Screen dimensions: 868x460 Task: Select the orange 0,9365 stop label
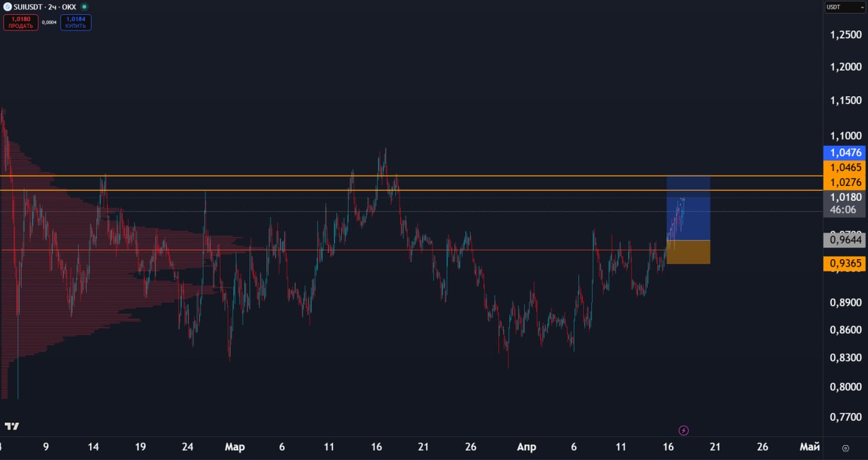[844, 264]
